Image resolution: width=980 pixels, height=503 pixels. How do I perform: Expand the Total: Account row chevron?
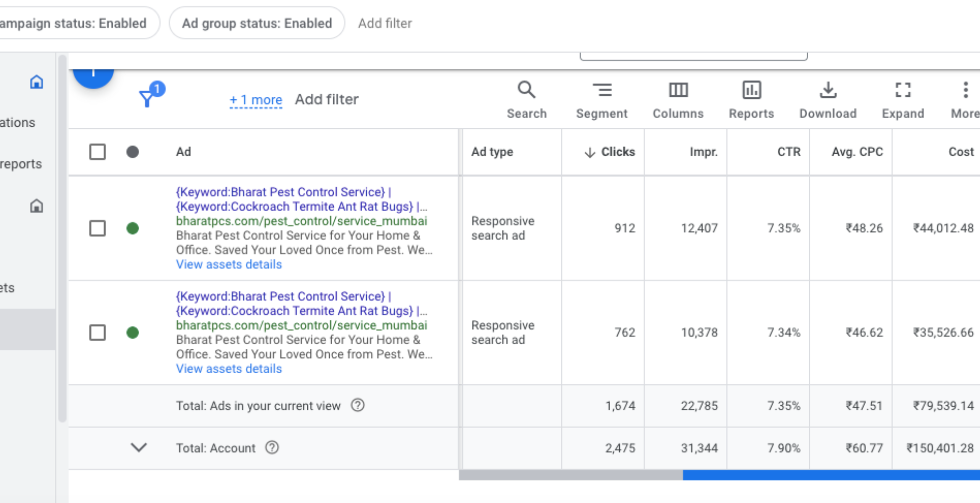point(139,448)
